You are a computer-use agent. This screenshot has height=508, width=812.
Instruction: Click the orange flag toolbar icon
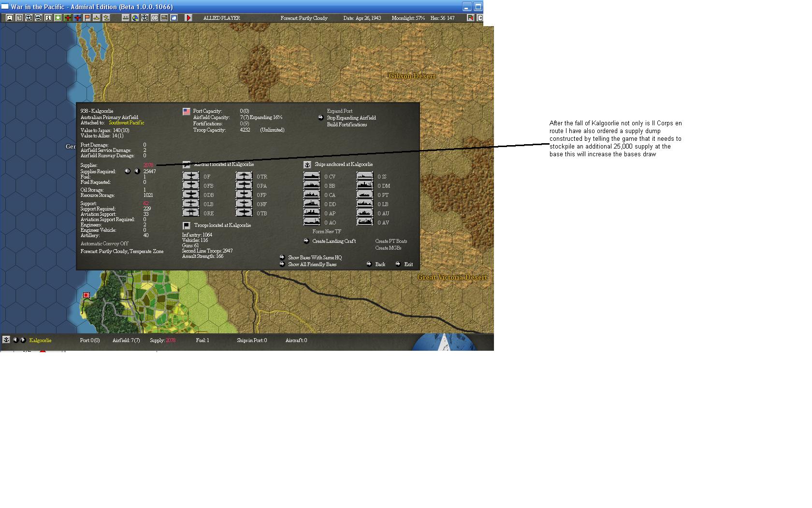click(87, 18)
